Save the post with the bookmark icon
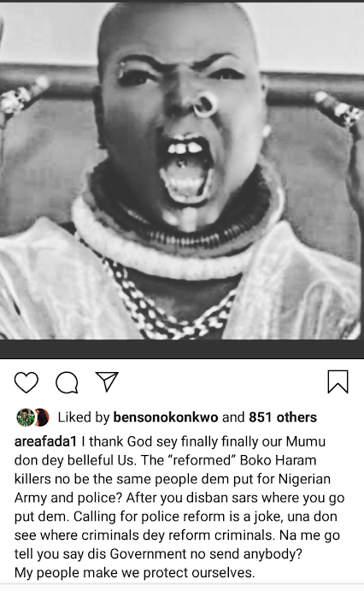This screenshot has width=364, height=591. point(338,381)
